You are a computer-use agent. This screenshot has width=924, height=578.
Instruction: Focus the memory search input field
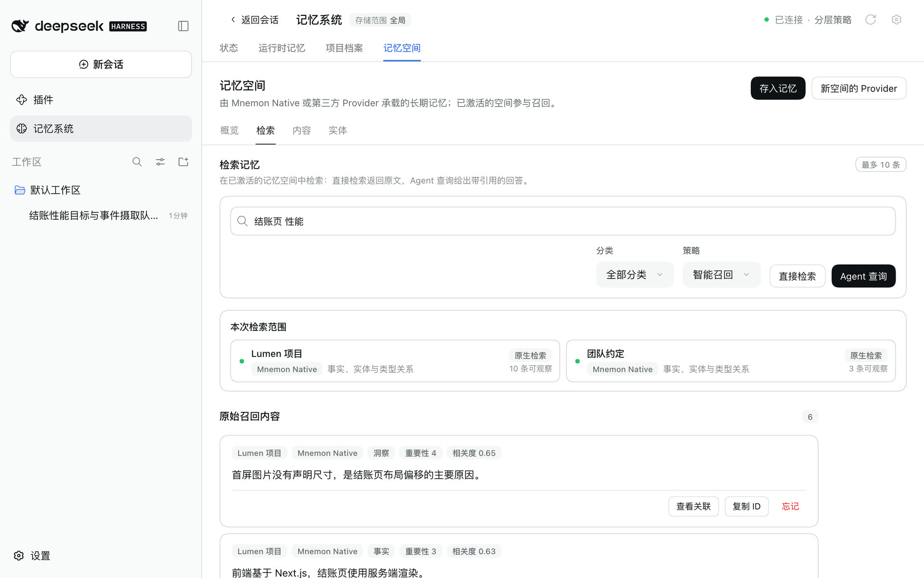(x=563, y=221)
